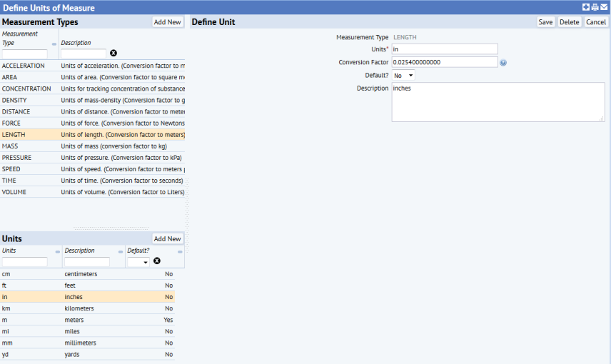Select the CONCENTRATION measurement type row

pos(92,89)
